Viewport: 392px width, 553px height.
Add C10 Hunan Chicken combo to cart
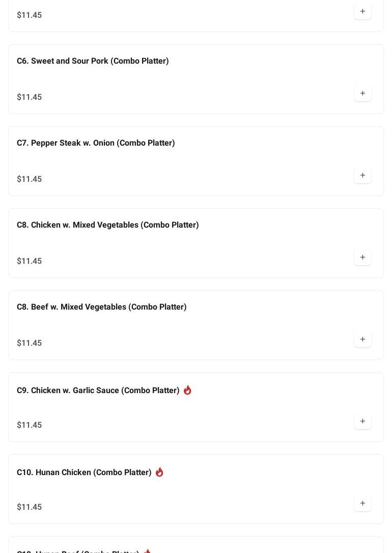(362, 504)
